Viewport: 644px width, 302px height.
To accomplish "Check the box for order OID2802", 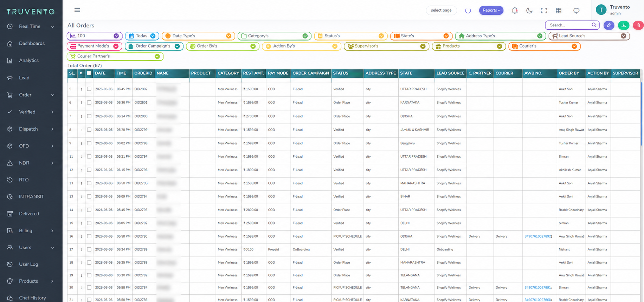I will (x=89, y=89).
